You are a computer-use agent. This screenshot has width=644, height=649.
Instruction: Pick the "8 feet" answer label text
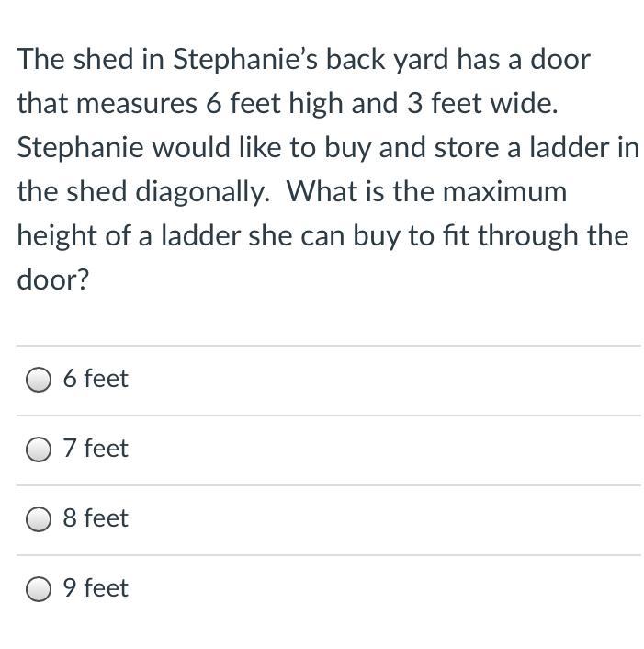point(96,518)
